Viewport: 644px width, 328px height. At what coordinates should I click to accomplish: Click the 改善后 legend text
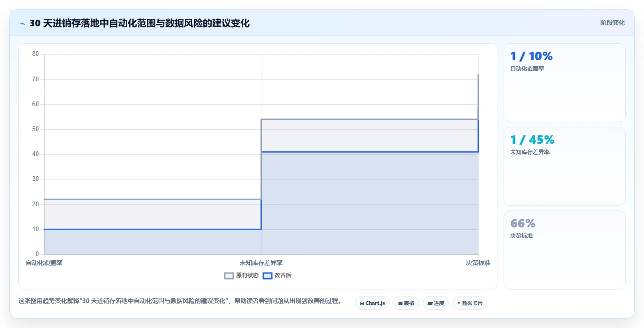point(283,275)
